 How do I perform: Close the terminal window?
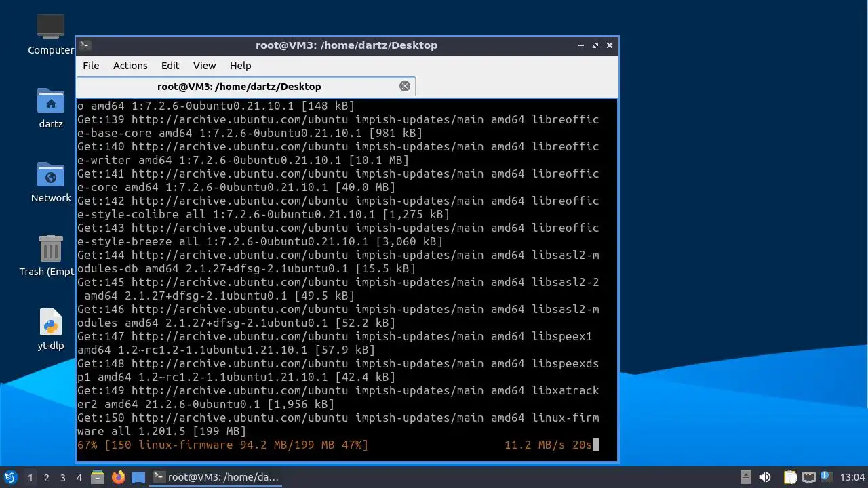(610, 45)
